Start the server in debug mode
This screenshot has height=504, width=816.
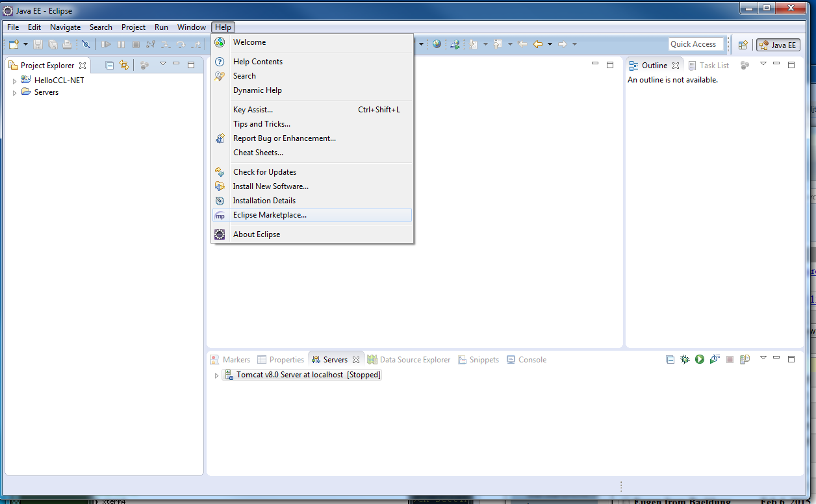pyautogui.click(x=685, y=359)
